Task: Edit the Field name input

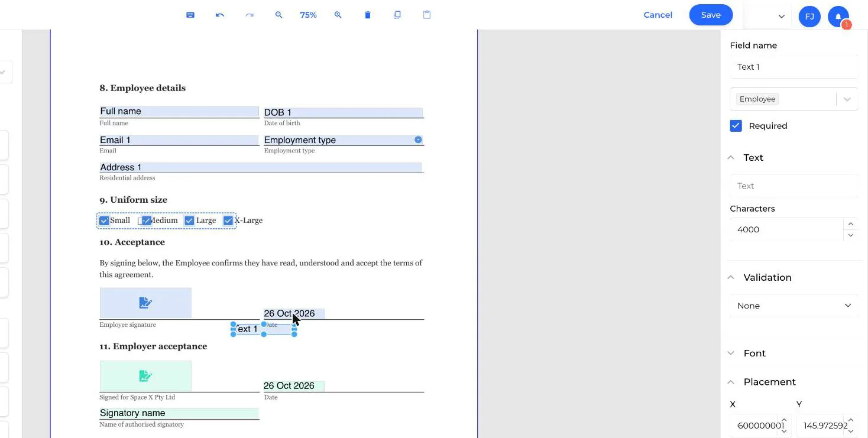Action: (793, 67)
